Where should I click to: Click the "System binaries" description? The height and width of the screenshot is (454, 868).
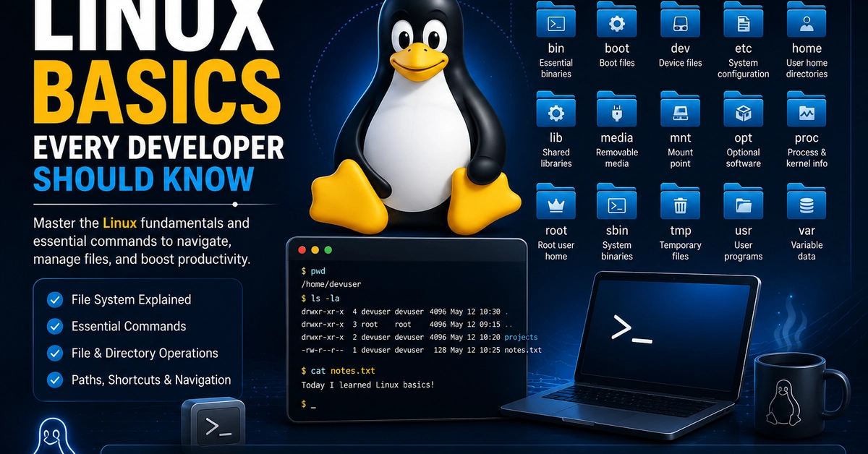pyautogui.click(x=617, y=251)
